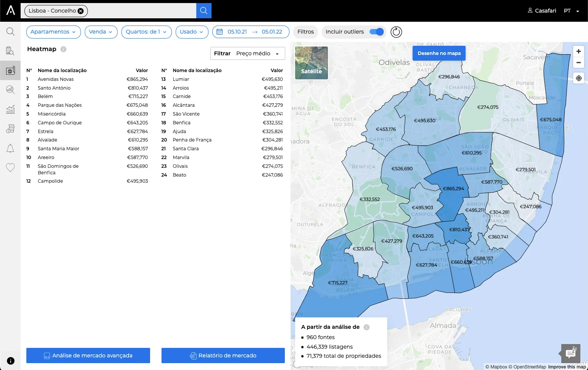Click the Improve this map link
The height and width of the screenshot is (370, 588).
click(x=567, y=367)
